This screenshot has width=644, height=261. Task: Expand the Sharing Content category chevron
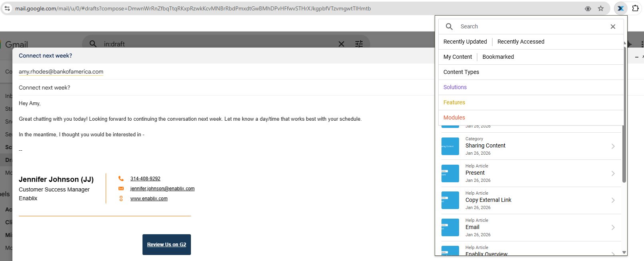pos(613,146)
